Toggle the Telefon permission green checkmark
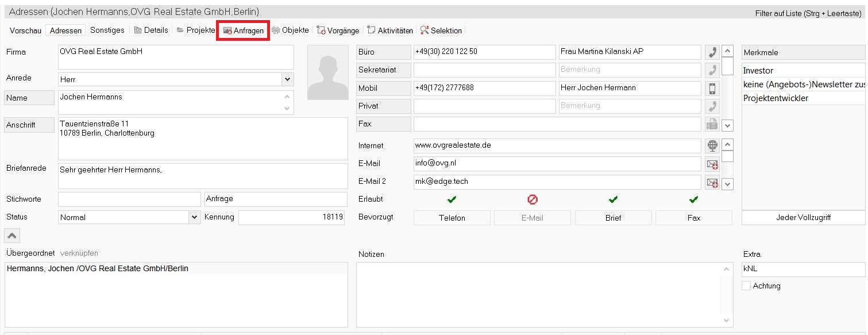The image size is (868, 335). [x=452, y=199]
